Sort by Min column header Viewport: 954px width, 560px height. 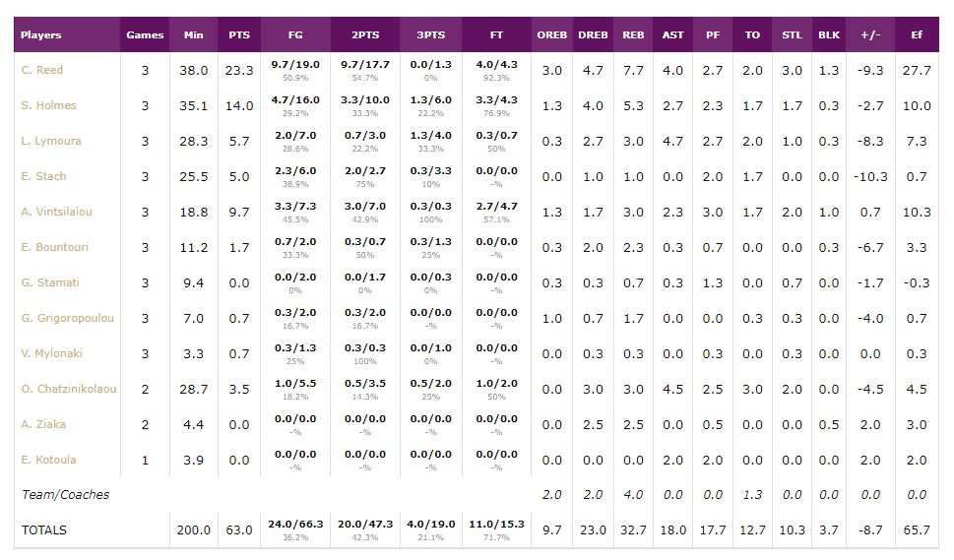[193, 34]
